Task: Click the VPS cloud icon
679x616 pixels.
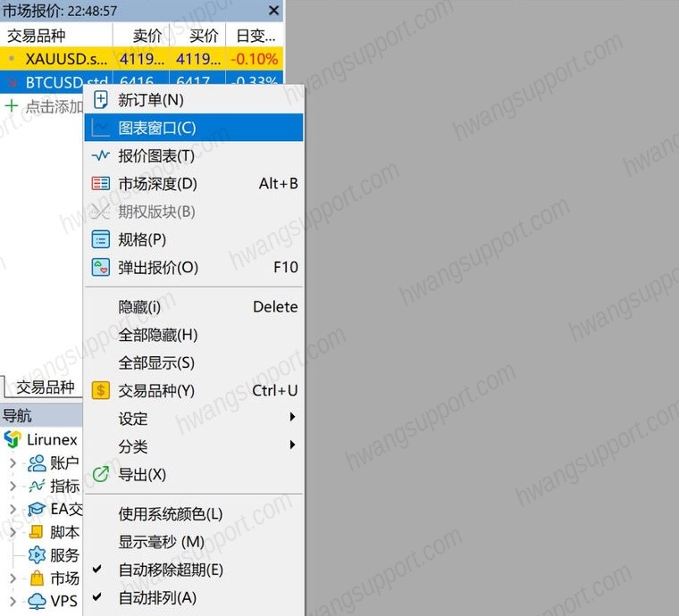Action: [37, 602]
